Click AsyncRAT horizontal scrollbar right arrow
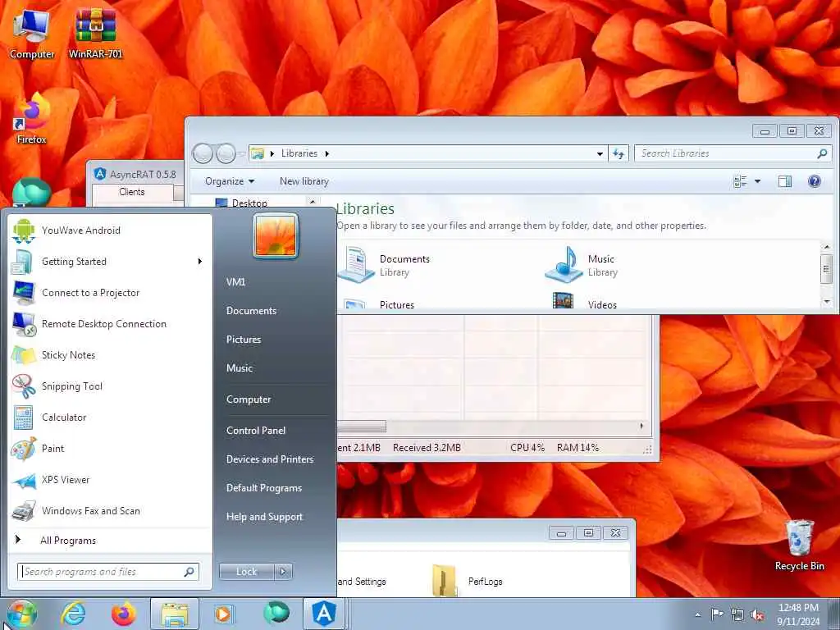This screenshot has height=630, width=840. [641, 426]
